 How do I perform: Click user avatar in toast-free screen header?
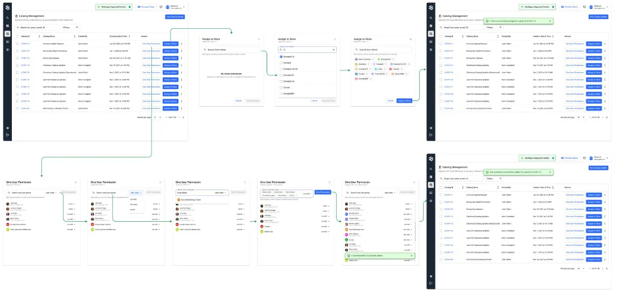[168, 7]
